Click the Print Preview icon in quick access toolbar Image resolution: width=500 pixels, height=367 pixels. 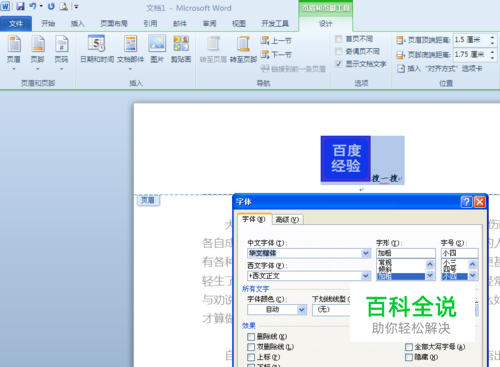(63, 6)
